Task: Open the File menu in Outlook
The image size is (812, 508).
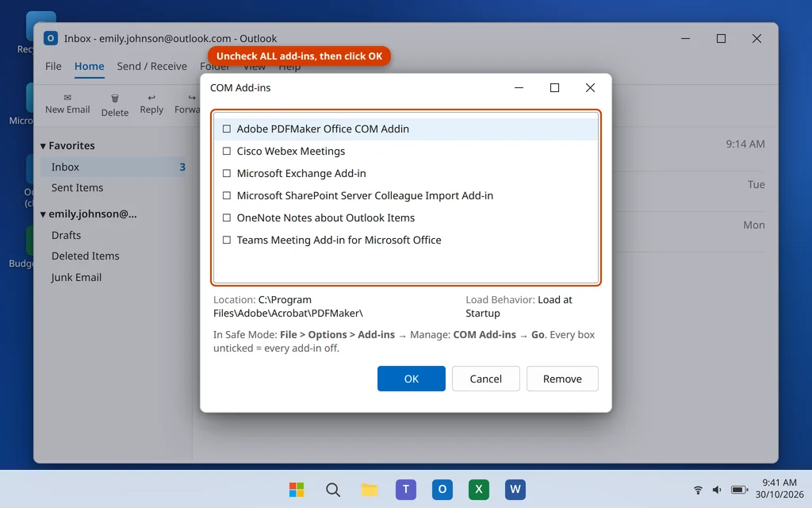Action: click(x=53, y=67)
